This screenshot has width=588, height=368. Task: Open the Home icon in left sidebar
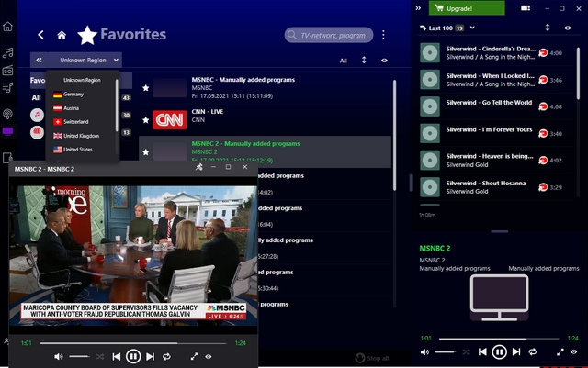(x=7, y=27)
